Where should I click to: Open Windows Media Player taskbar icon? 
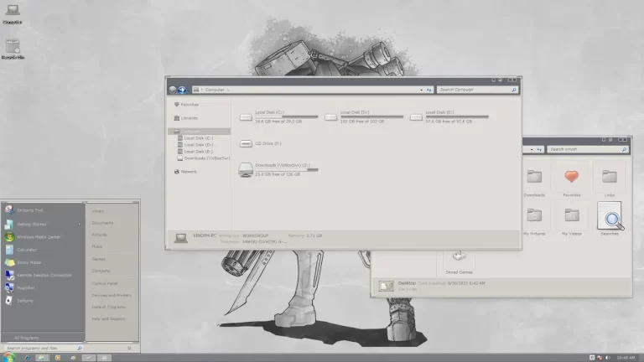click(58, 358)
